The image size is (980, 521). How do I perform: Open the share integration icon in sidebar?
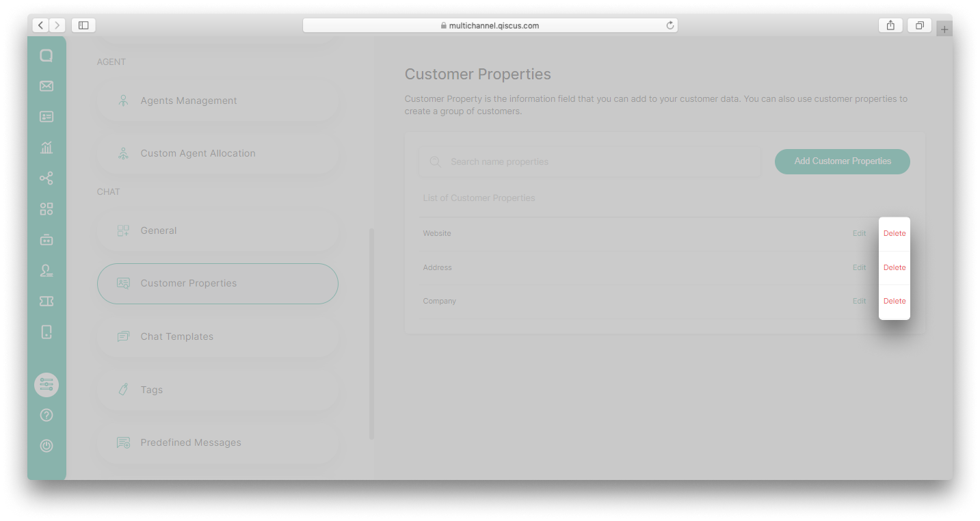click(47, 178)
